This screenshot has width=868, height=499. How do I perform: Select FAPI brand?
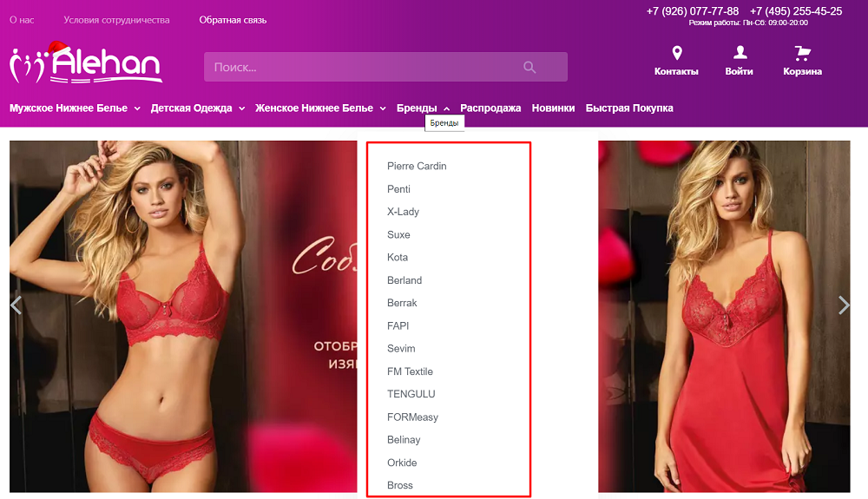pyautogui.click(x=398, y=325)
